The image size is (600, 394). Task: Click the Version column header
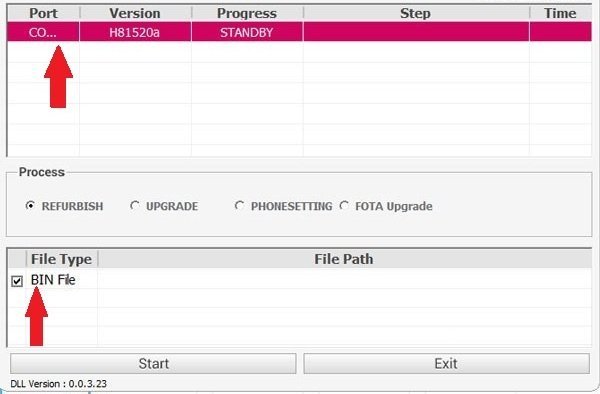(x=135, y=13)
